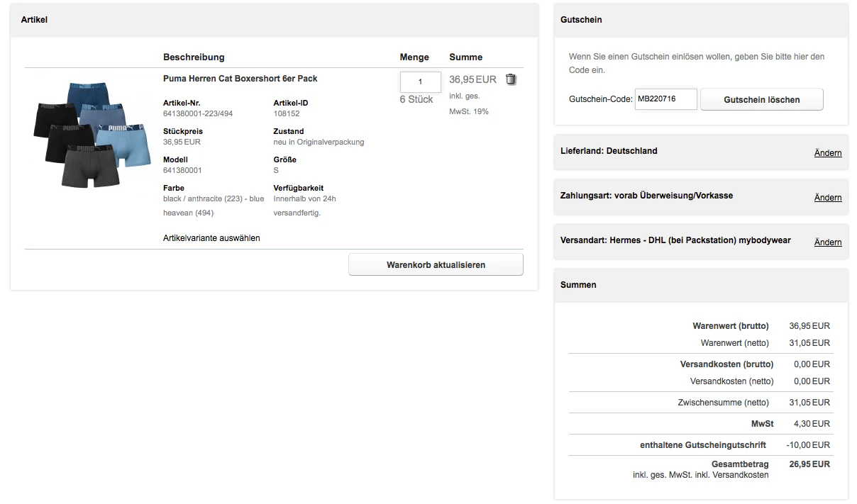The width and height of the screenshot is (857, 504).
Task: Click the inkl. ges. MwSt. inkl. Versandkosten note
Action: point(701,475)
